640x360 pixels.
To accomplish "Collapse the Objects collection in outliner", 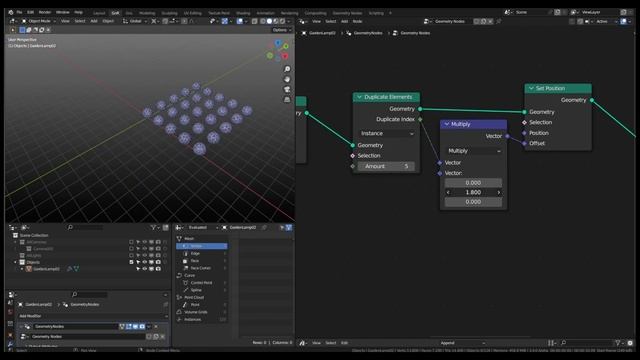I will pos(16,262).
